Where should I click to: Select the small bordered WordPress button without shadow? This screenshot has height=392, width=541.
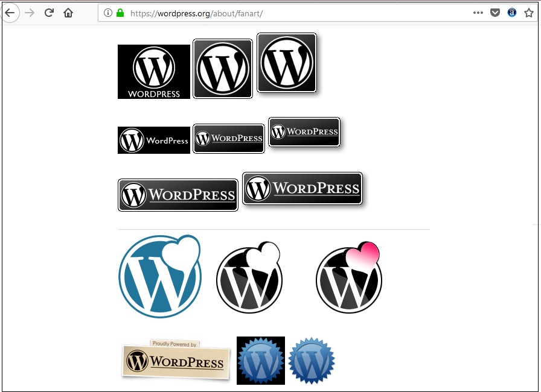pyautogui.click(x=229, y=139)
